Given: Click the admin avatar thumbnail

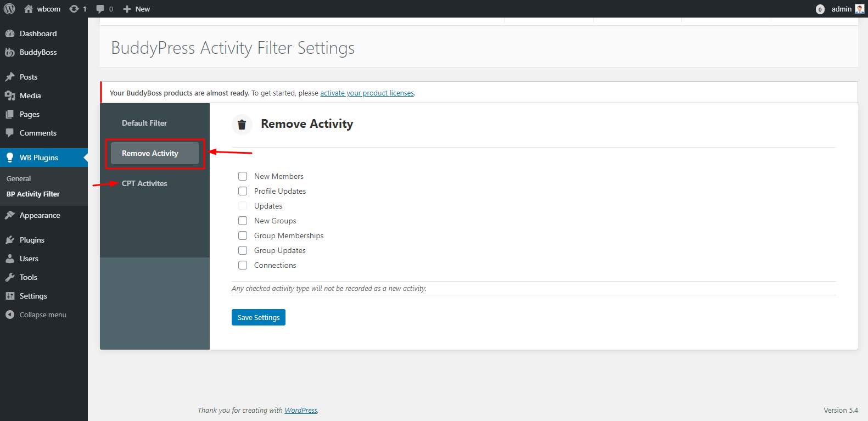Looking at the screenshot, I should (860, 9).
